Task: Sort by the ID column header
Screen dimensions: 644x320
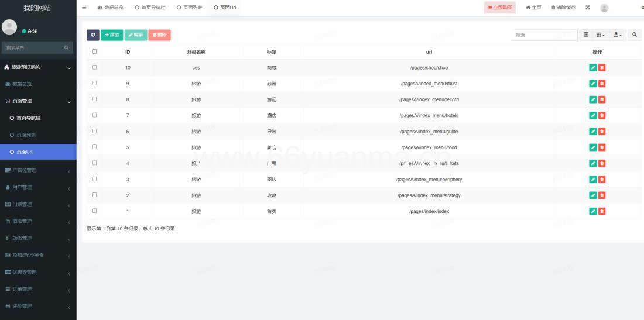Action: [128, 52]
